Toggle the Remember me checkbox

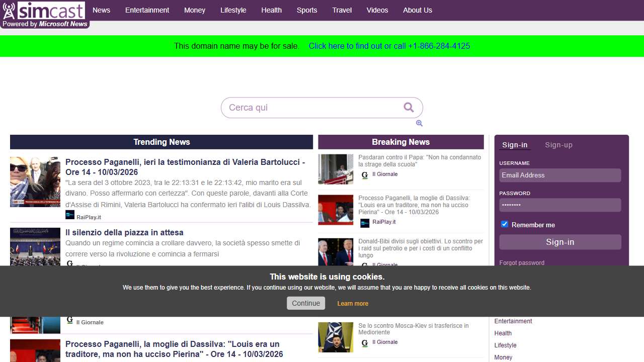505,224
